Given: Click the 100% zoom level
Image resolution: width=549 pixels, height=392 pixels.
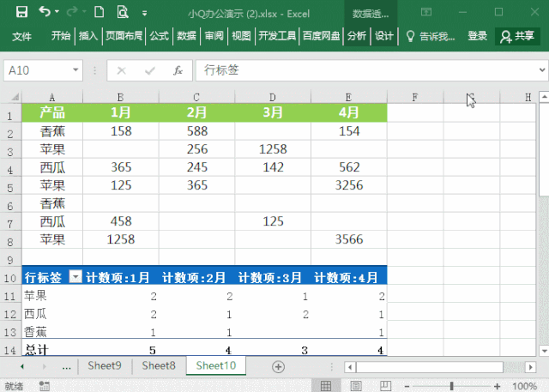Looking at the screenshot, I should (524, 386).
